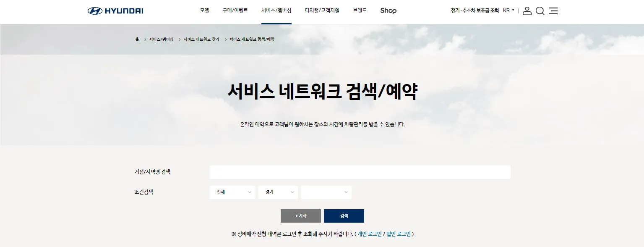Viewport: 644px width, 247px height.
Task: Open the Shop menu icon
Action: point(388,11)
